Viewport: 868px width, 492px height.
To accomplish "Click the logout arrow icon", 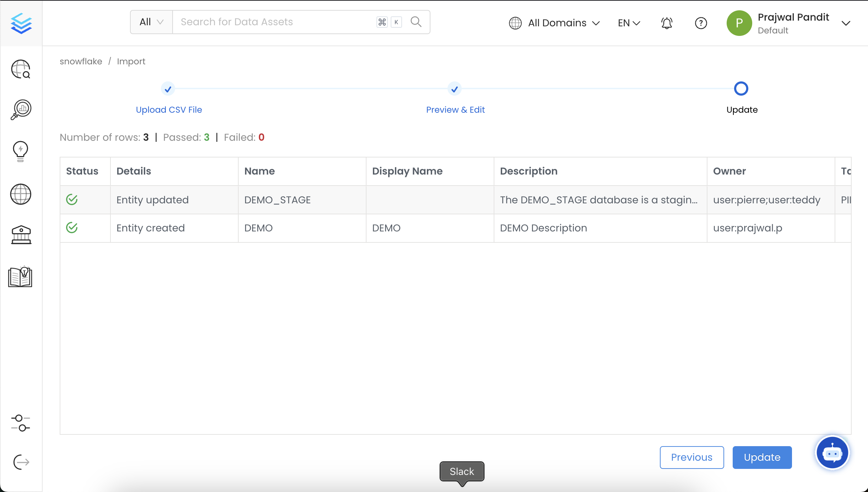I will 20,462.
